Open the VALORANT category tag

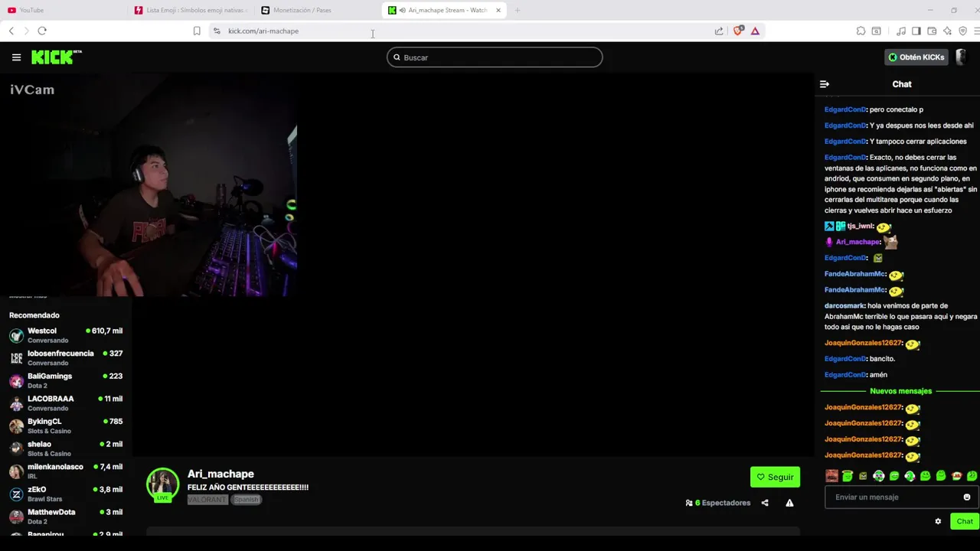(x=207, y=500)
